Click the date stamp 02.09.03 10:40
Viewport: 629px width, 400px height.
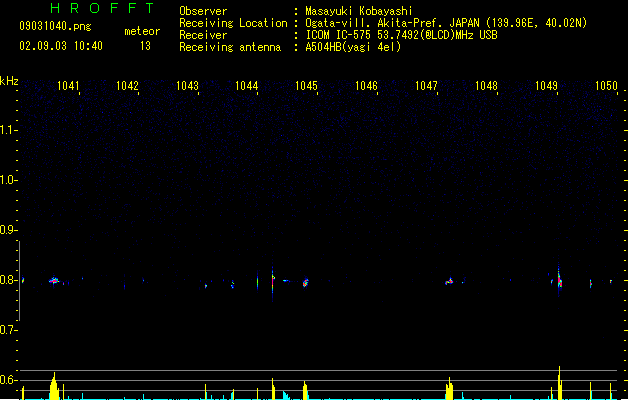(x=61, y=46)
